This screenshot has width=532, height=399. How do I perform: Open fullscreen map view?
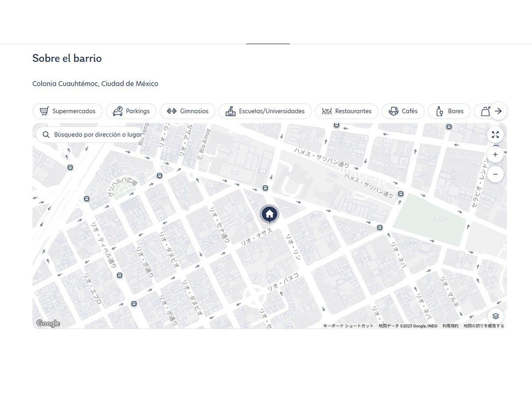[x=495, y=135]
